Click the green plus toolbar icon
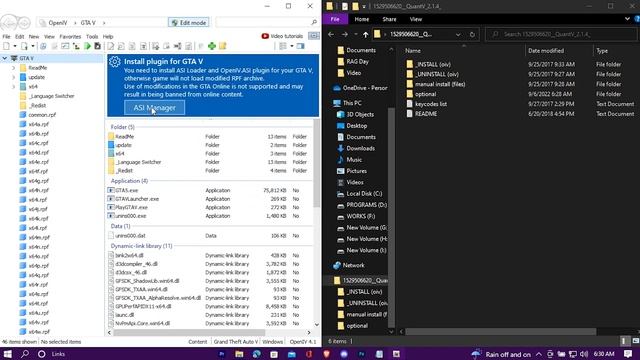 (212, 46)
